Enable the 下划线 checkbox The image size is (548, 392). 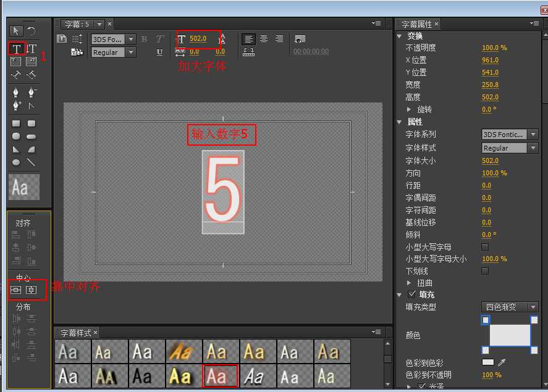[485, 271]
